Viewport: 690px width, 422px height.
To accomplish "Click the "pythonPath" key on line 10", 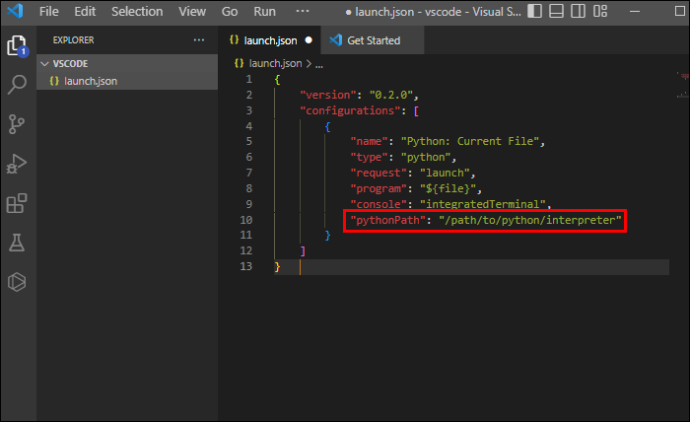I will coord(388,220).
